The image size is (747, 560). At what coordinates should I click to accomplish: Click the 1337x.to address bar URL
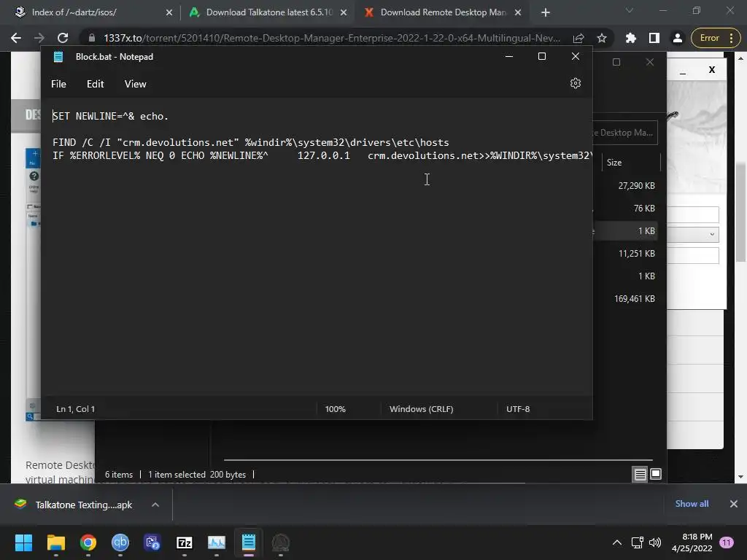pos(332,38)
